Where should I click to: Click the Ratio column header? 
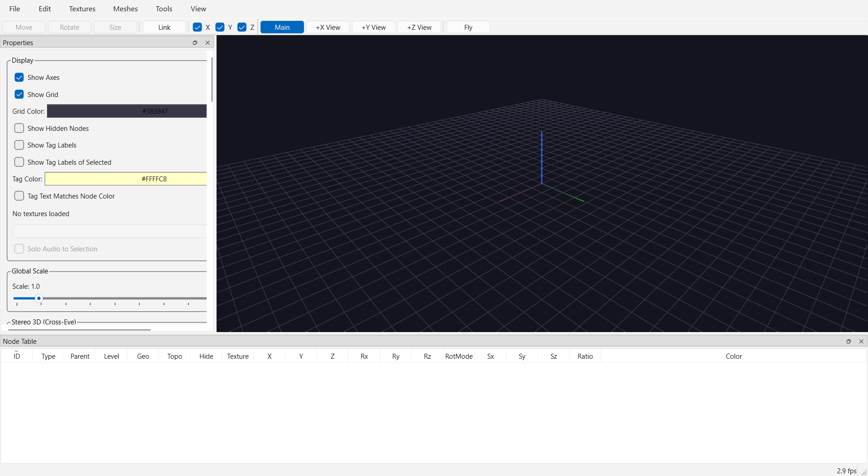pos(585,356)
